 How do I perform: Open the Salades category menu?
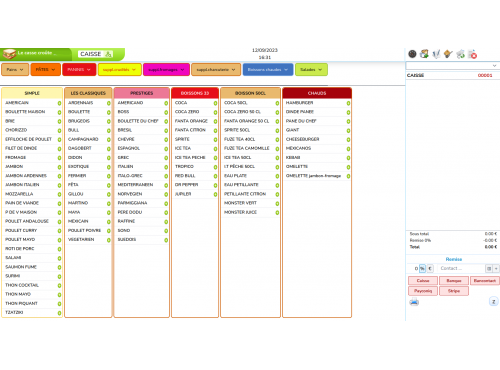[311, 70]
